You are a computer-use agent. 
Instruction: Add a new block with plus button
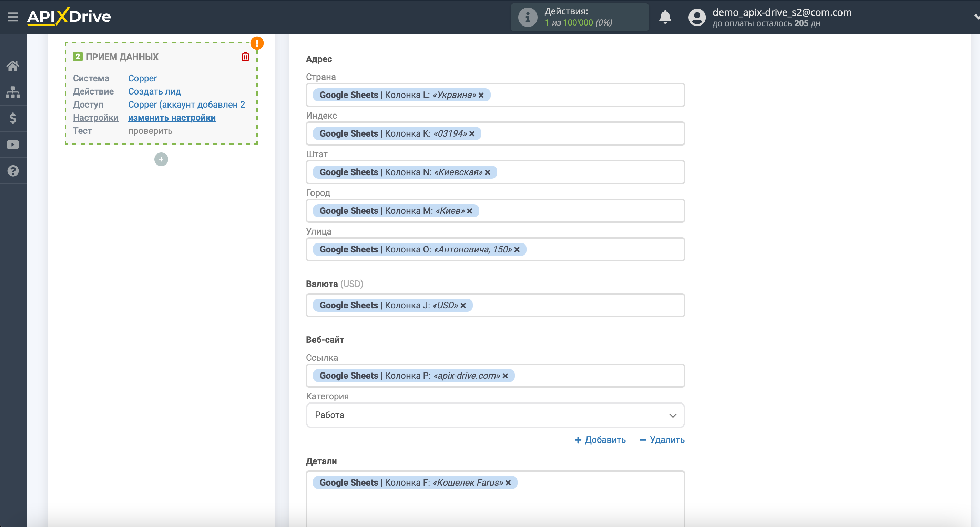pos(161,159)
